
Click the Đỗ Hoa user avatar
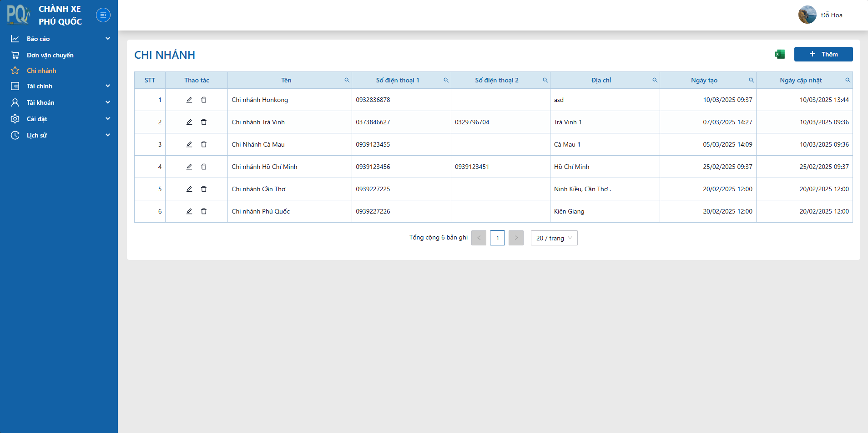(807, 15)
